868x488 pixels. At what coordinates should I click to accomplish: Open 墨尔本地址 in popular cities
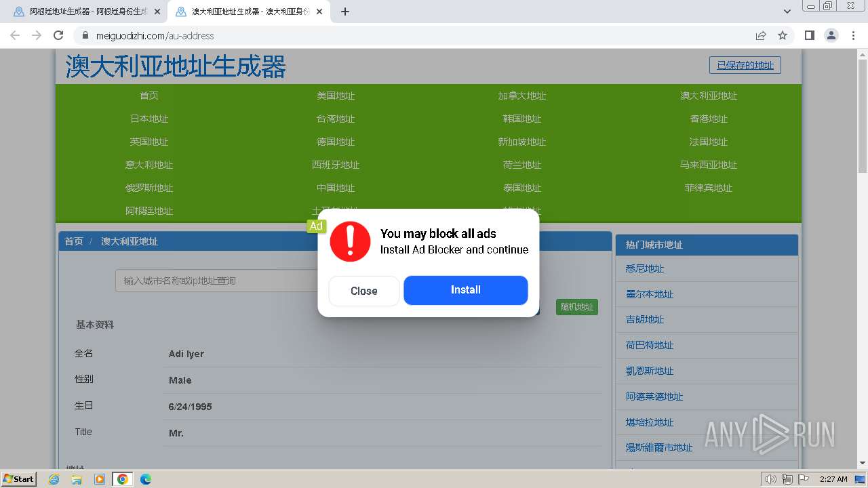(x=650, y=294)
